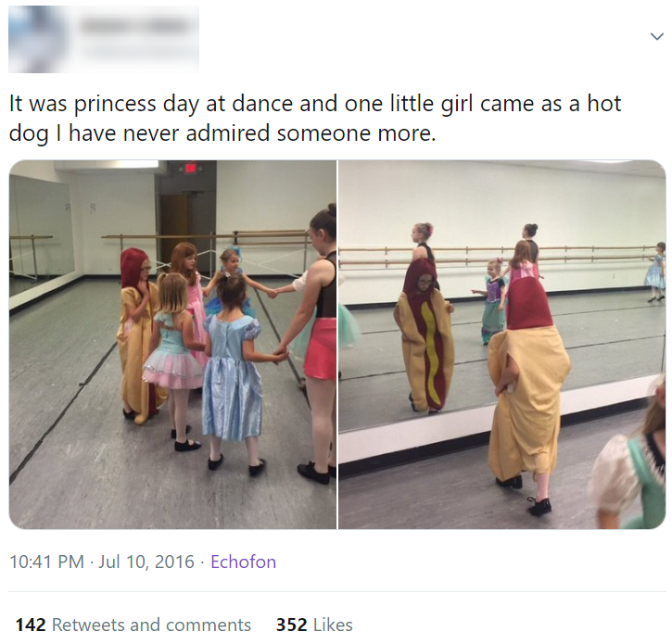Image resolution: width=672 pixels, height=644 pixels.
Task: Click the blurred author handle line
Action: pos(136,54)
